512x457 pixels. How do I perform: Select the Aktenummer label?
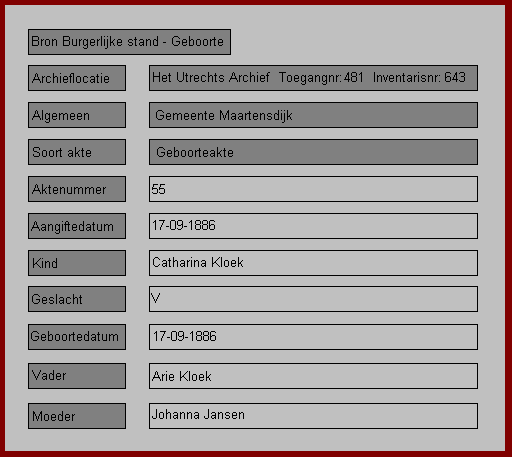(77, 189)
